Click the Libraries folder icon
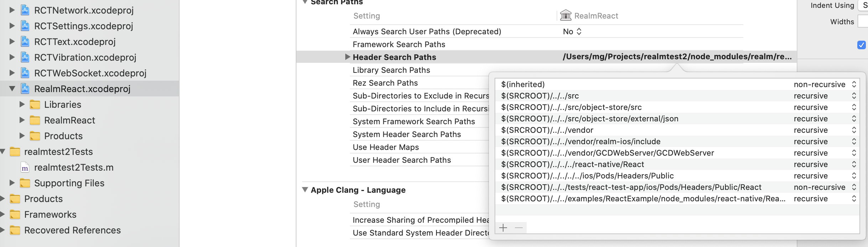This screenshot has height=247, width=868. point(35,105)
